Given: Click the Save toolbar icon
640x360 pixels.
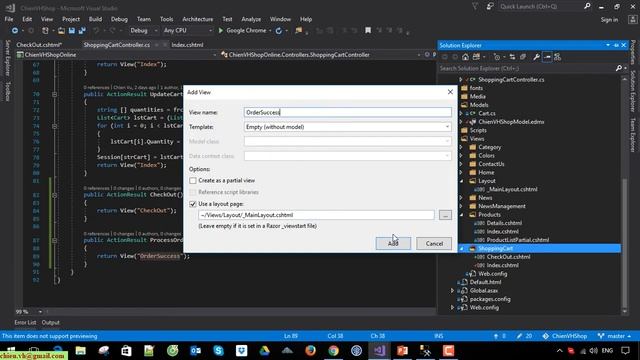Looking at the screenshot, I should click(x=72, y=31).
